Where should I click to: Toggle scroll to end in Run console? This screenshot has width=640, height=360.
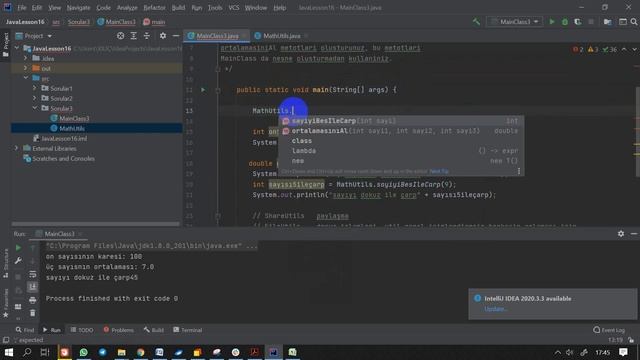click(x=33, y=287)
